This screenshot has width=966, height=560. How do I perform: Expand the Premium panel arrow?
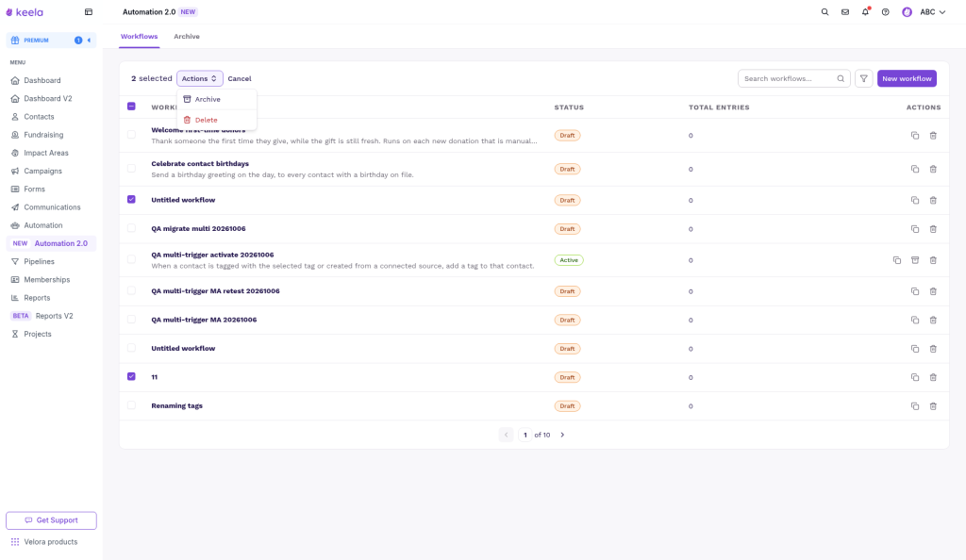pyautogui.click(x=89, y=40)
